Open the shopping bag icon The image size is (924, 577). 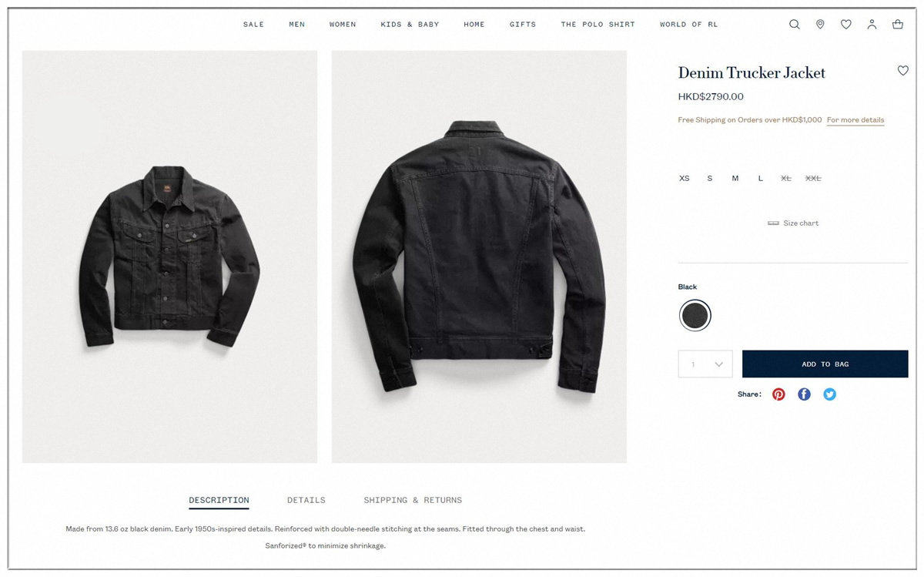click(x=898, y=25)
